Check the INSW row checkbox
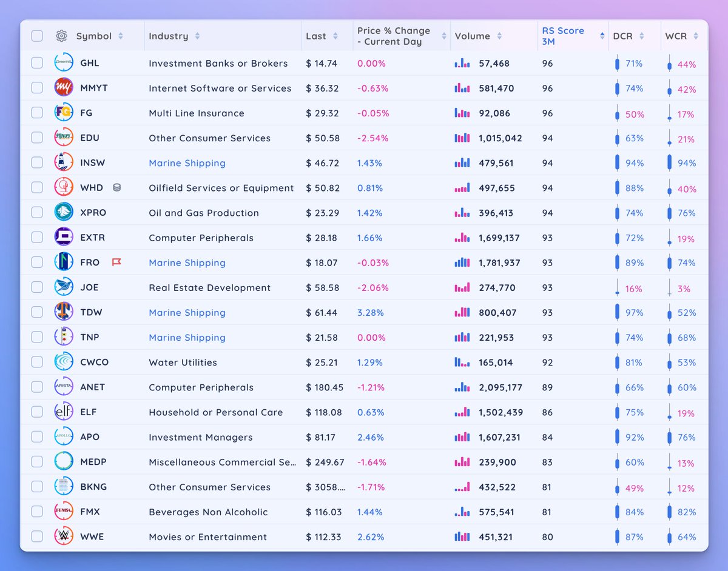 37,162
